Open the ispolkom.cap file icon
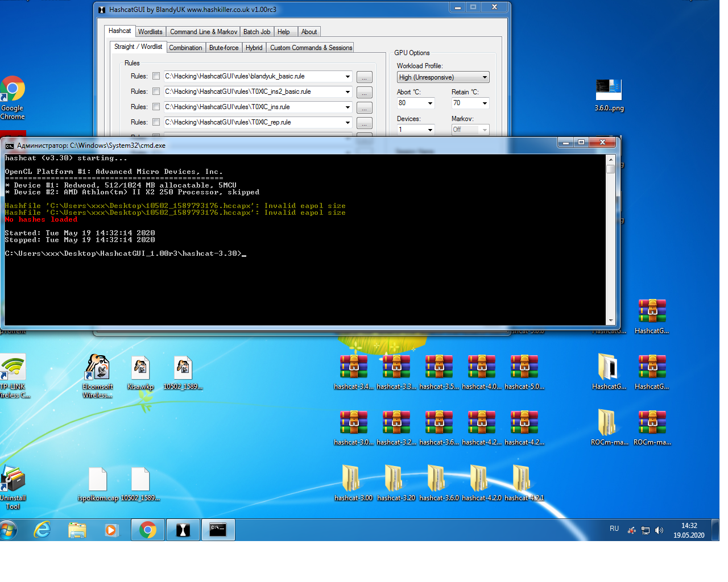Screen dimensions: 728x582 pyautogui.click(x=98, y=480)
